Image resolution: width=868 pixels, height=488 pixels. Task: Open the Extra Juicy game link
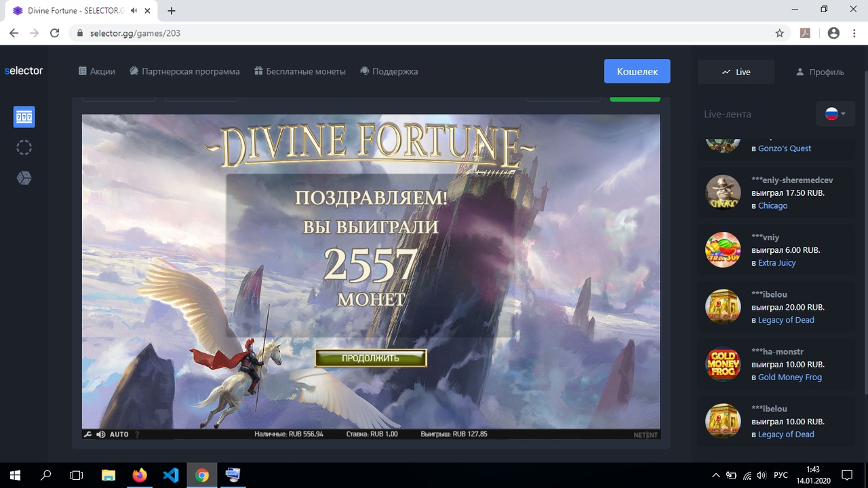(777, 262)
